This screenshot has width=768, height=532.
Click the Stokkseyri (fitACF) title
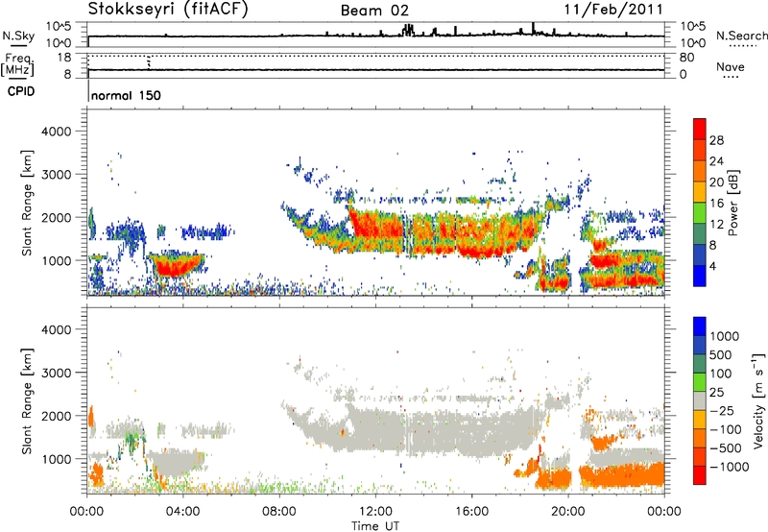[x=168, y=10]
